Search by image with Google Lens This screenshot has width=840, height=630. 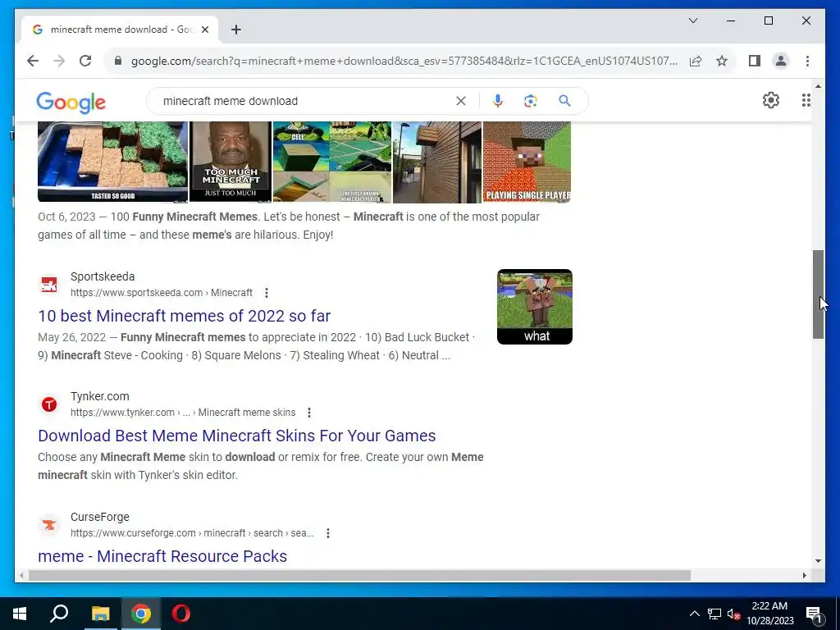531,101
